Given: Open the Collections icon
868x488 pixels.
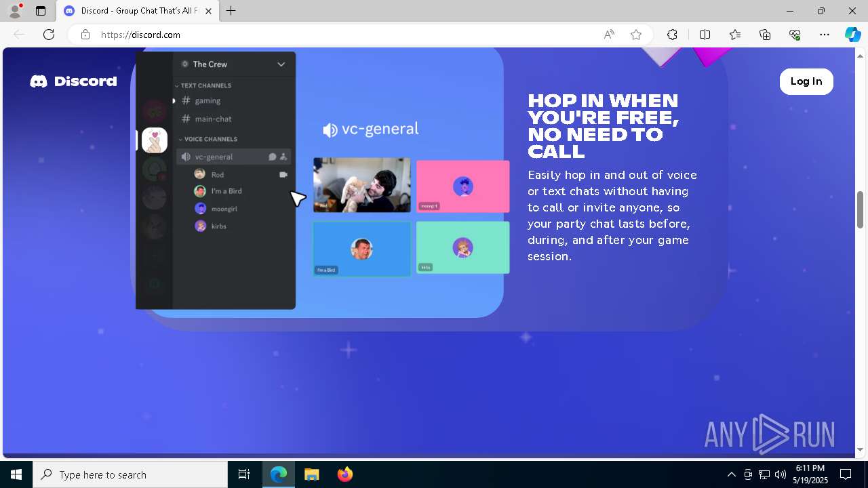Looking at the screenshot, I should (765, 35).
